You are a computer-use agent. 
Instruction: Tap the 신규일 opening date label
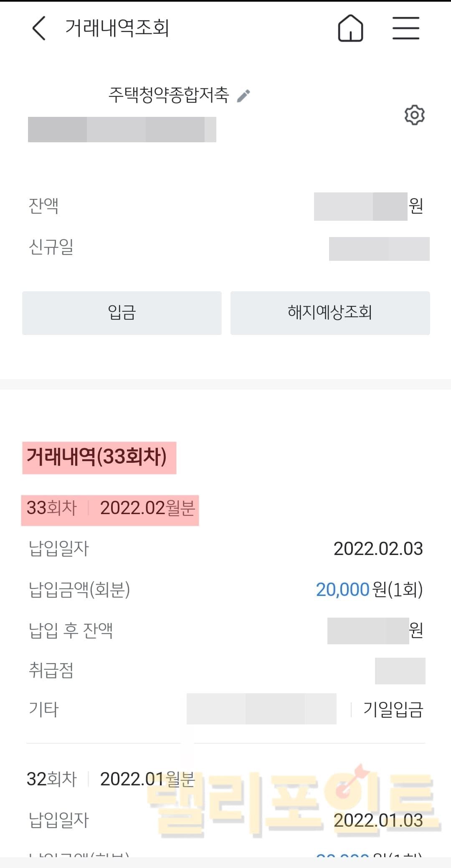tap(51, 247)
